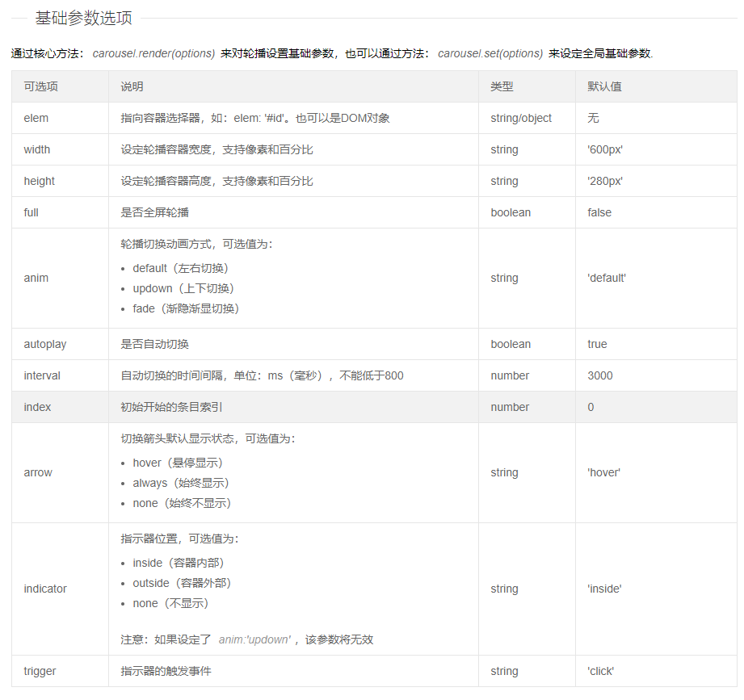Select the fade（渐隐渐显切换）option text
The image size is (744, 700).
click(x=183, y=308)
